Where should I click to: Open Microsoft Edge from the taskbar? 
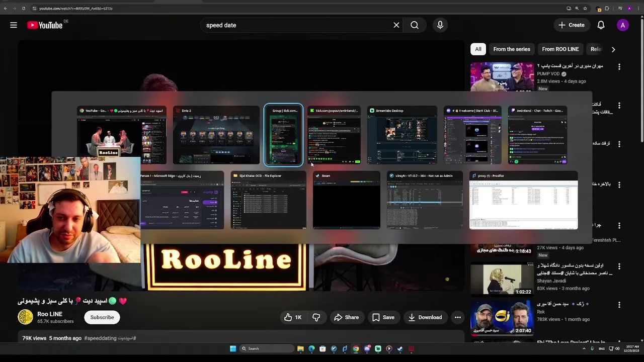[x=311, y=348]
